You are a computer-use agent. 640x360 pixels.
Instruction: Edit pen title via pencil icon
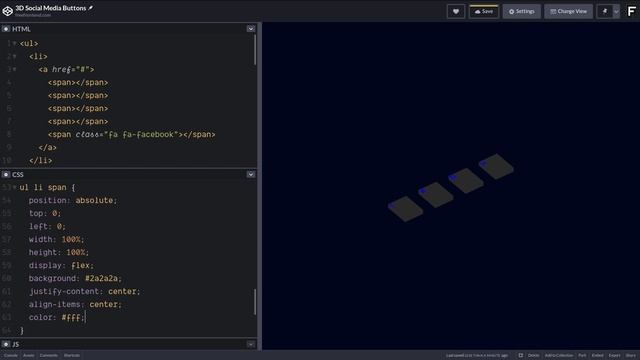[x=91, y=8]
